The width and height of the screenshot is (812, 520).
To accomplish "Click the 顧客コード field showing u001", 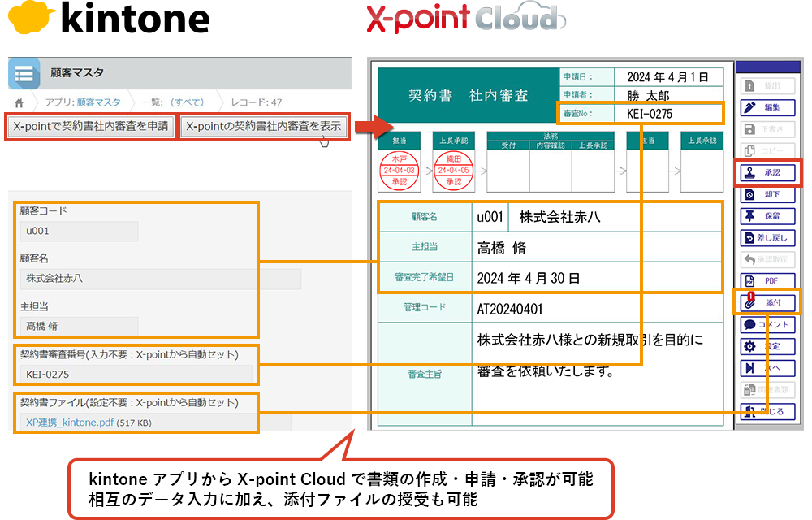I will pos(80,231).
